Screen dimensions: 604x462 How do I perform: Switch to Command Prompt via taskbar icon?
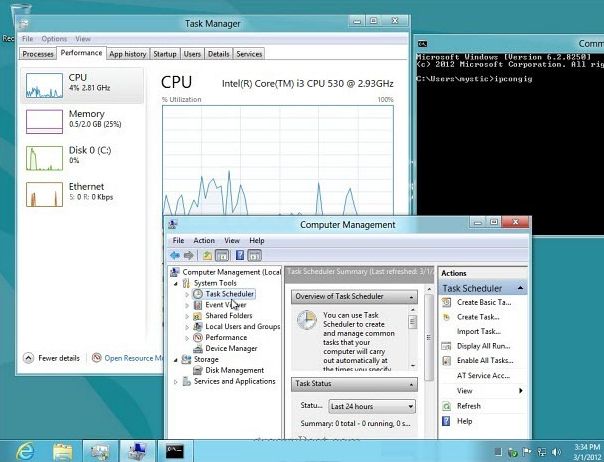click(x=174, y=451)
